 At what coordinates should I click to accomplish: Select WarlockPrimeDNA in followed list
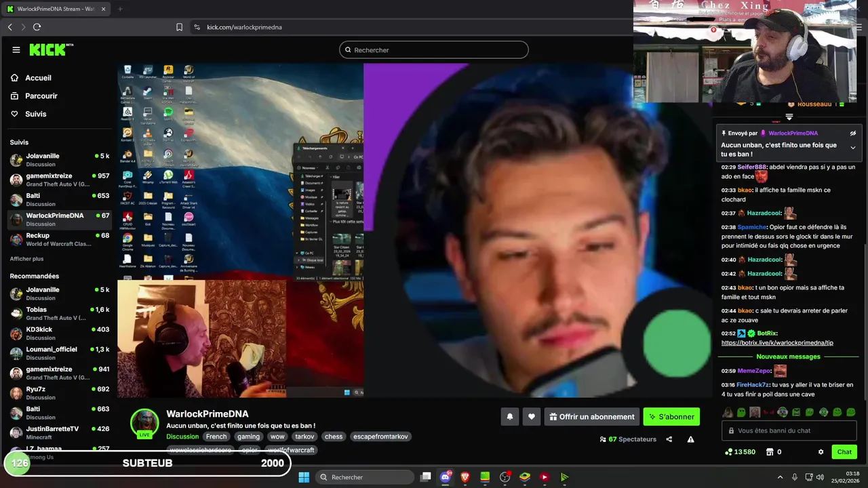click(59, 220)
